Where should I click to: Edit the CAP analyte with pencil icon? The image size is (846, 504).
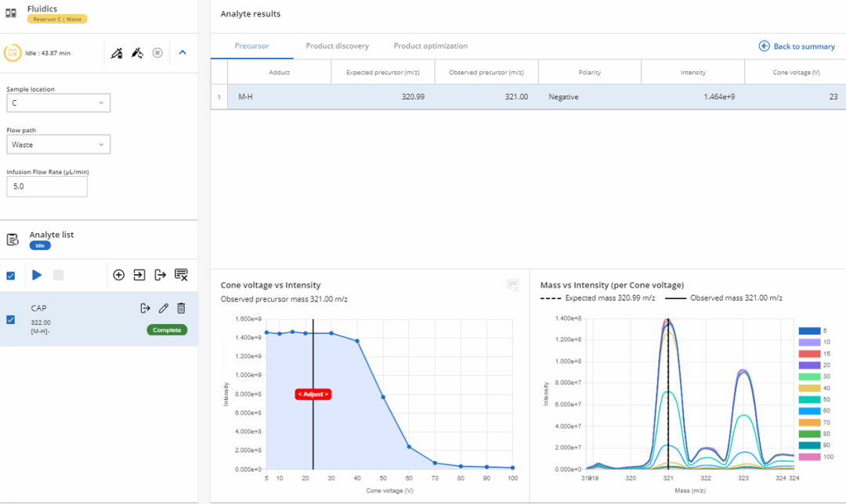163,308
